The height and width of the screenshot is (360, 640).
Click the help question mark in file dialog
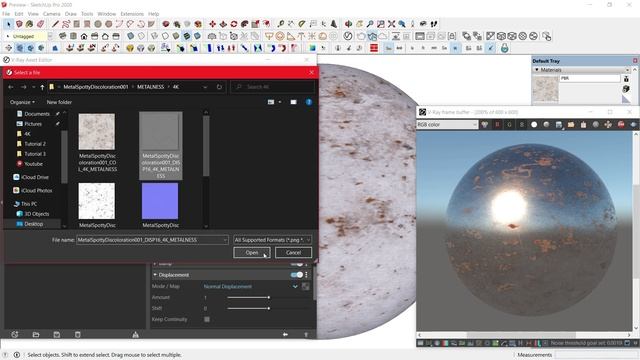point(309,102)
